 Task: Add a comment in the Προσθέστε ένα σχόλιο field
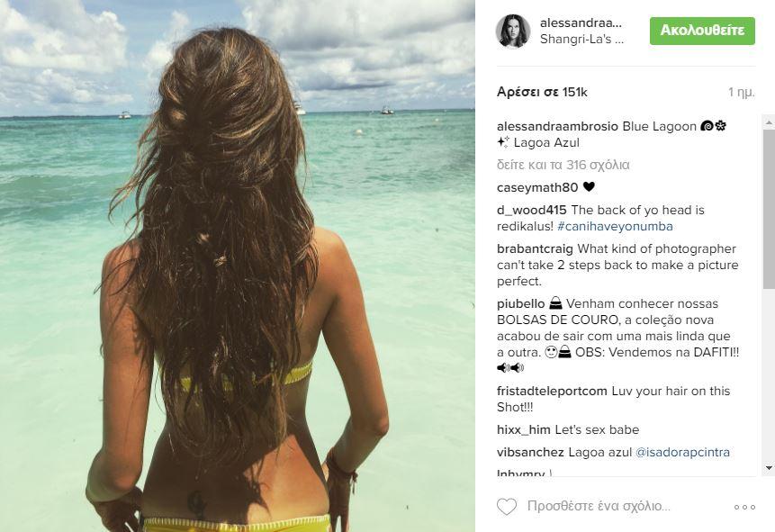(599, 506)
